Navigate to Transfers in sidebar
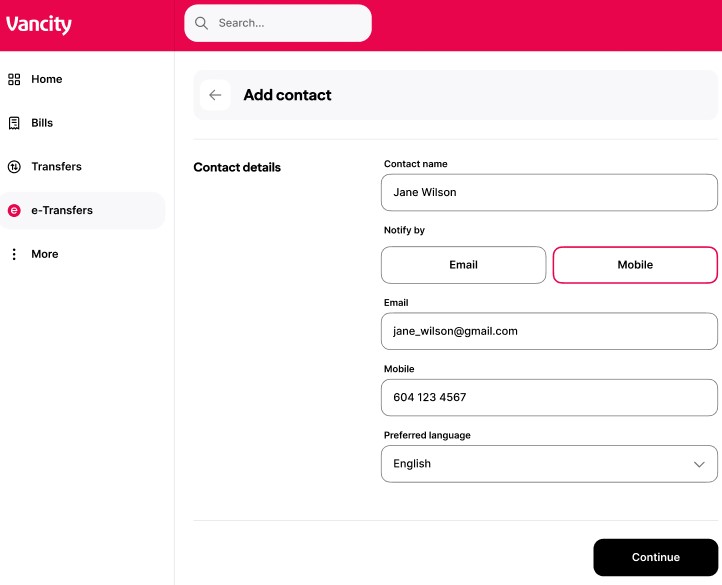This screenshot has height=585, width=722. pyautogui.click(x=56, y=167)
